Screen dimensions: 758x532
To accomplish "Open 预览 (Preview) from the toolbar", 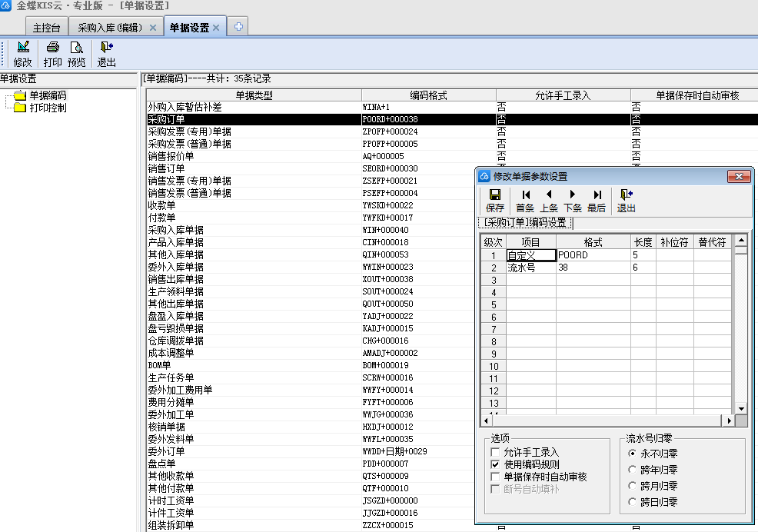I will 76,54.
